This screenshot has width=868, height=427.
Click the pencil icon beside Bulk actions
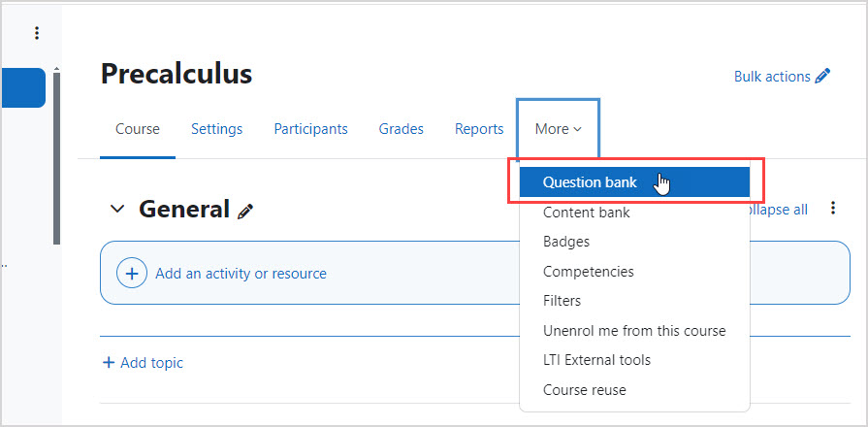tap(823, 76)
